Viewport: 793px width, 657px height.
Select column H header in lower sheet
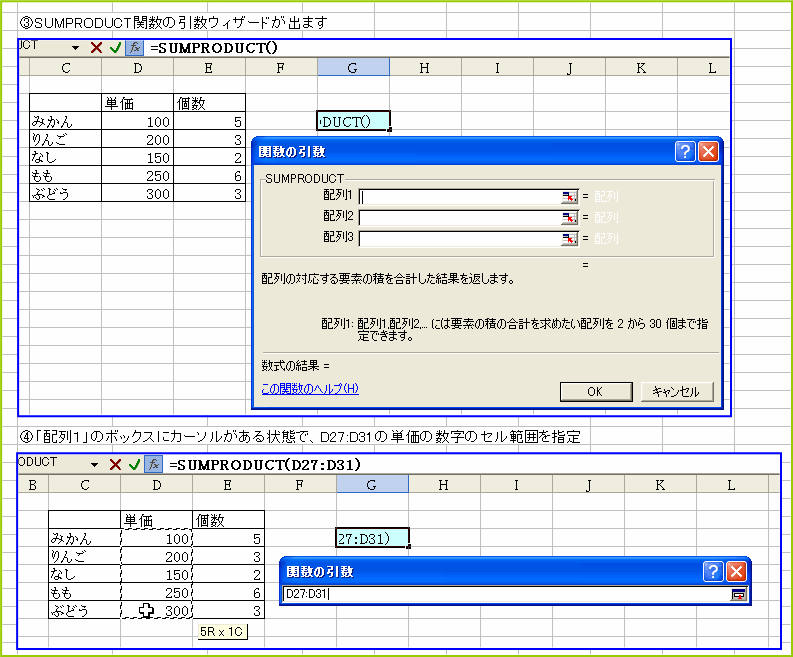[x=444, y=485]
